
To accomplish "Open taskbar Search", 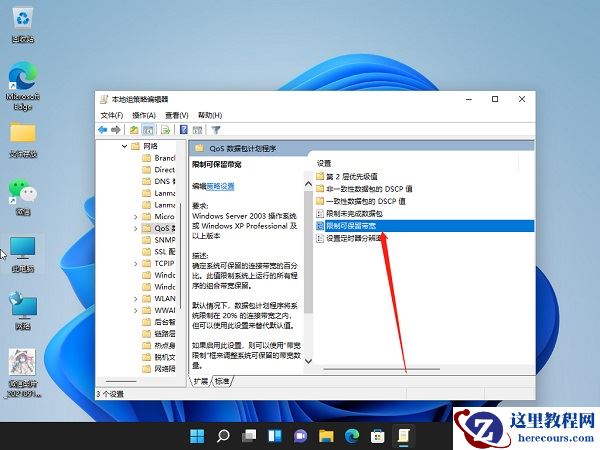I will (x=223, y=435).
